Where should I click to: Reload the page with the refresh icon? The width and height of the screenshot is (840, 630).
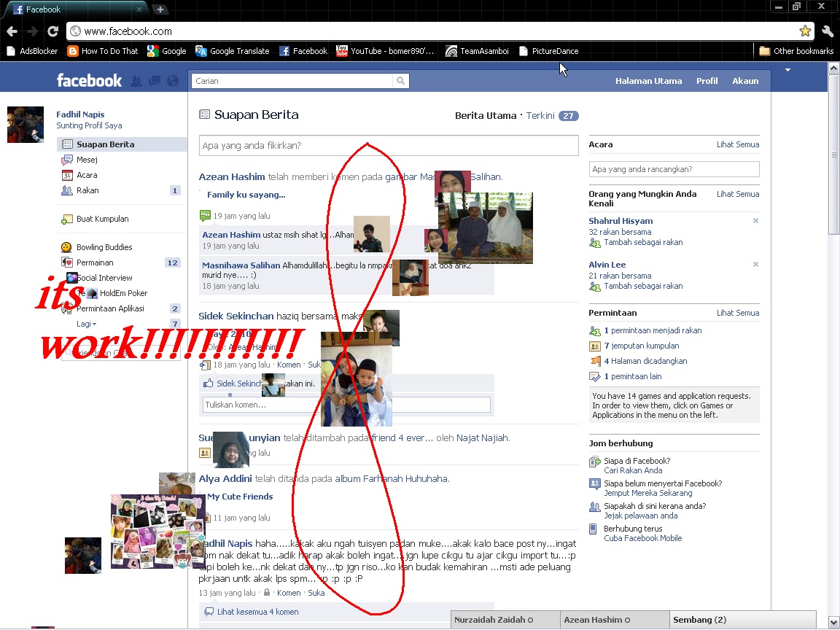(52, 31)
